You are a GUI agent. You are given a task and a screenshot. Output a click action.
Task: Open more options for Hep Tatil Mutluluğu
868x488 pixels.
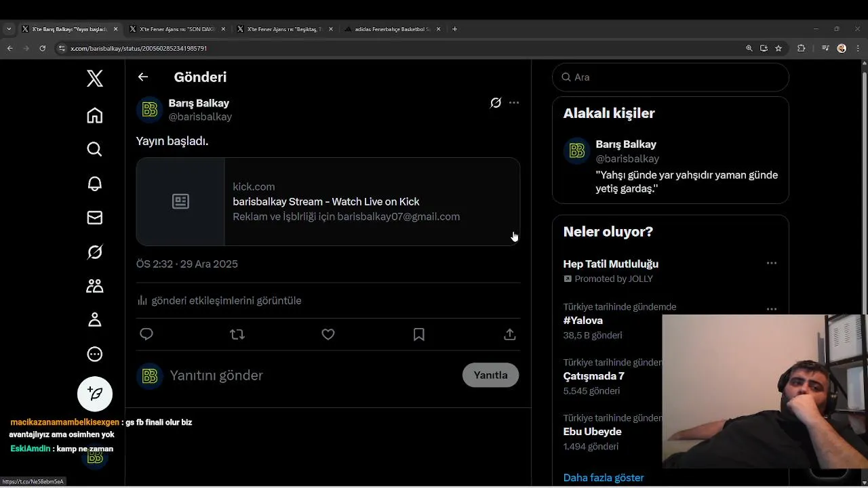(772, 263)
